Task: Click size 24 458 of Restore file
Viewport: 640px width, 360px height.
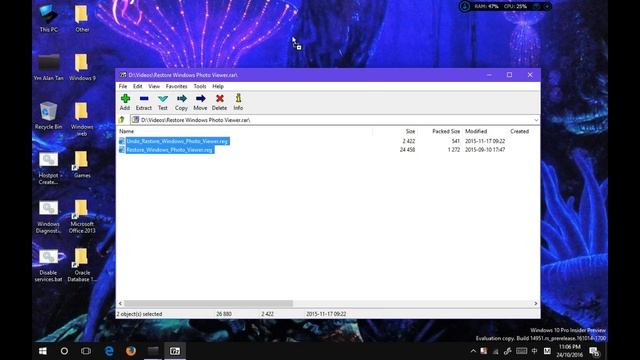Action: [407, 150]
